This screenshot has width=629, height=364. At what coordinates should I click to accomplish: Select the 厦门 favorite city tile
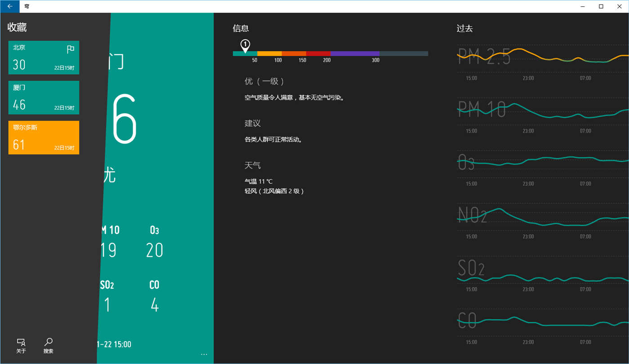[44, 98]
